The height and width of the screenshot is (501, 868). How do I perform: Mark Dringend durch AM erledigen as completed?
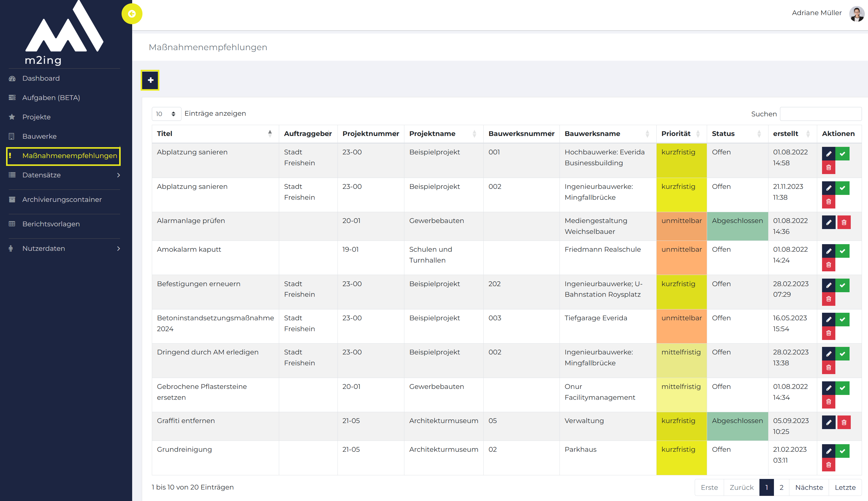point(842,353)
